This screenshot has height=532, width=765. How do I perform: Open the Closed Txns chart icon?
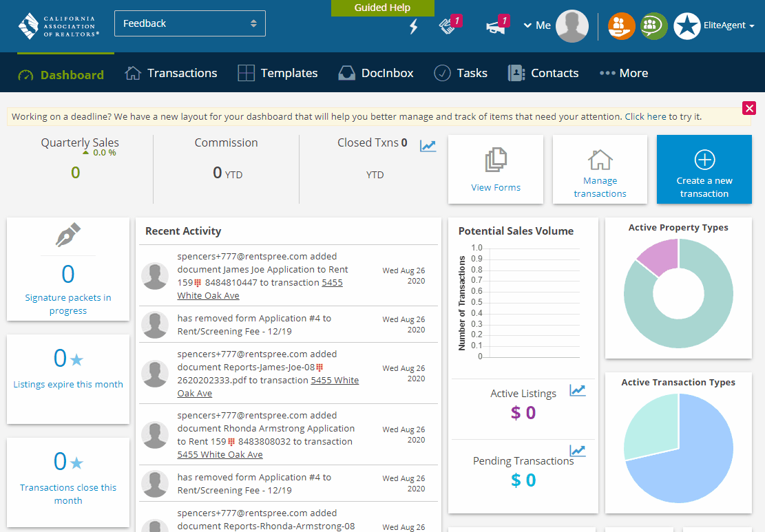428,146
